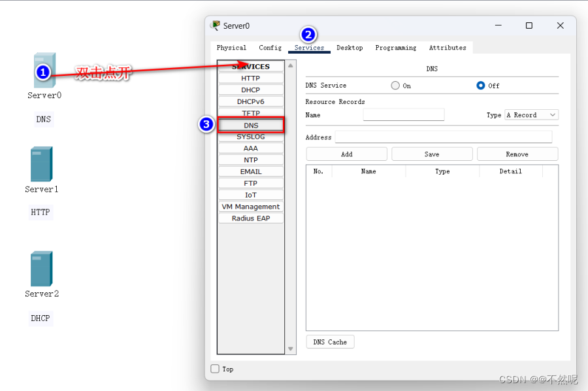Click the Name input field
The image size is (588, 391).
tap(403, 115)
